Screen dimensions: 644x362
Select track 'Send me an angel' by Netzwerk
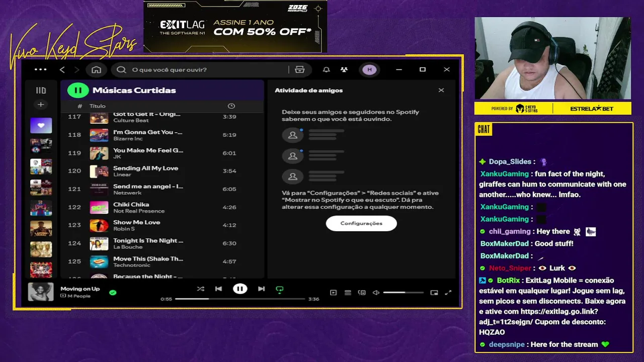click(162, 189)
